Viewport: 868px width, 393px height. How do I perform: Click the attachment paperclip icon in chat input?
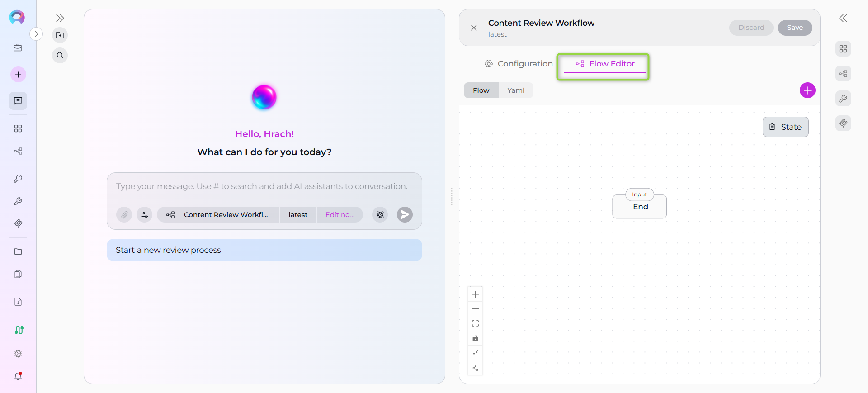click(124, 215)
